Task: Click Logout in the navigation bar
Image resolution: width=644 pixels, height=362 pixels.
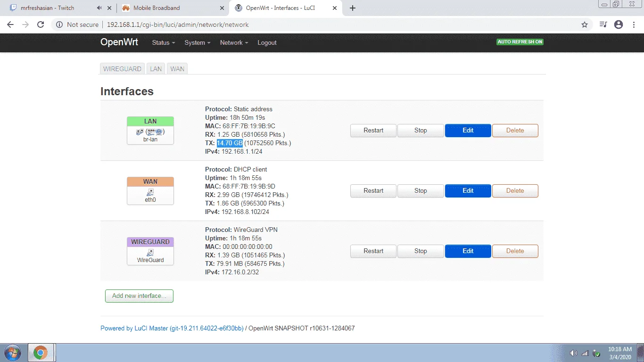Action: (267, 42)
